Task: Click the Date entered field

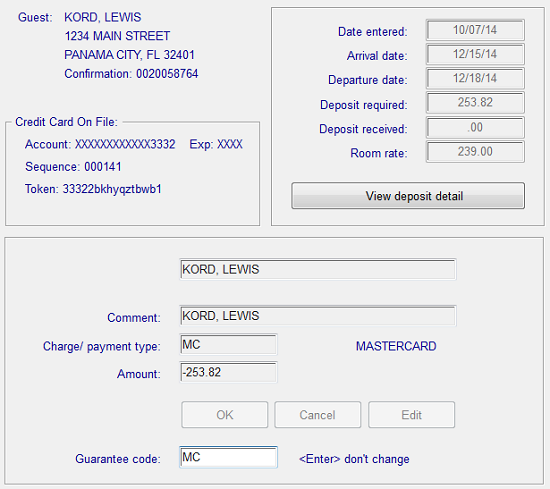Action: (x=475, y=30)
